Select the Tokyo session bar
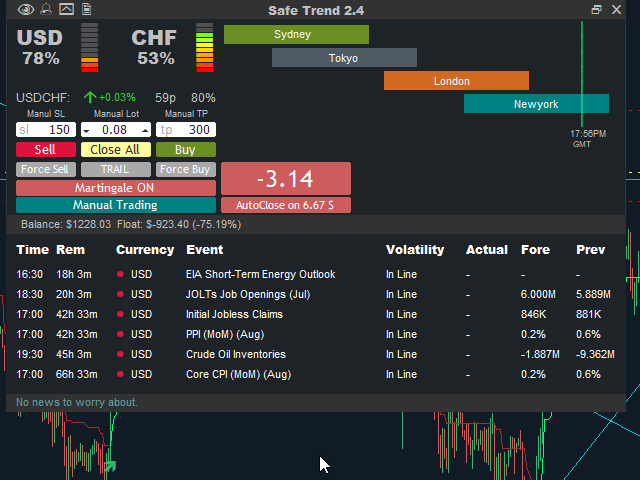Image resolution: width=640 pixels, height=480 pixels. 344,58
